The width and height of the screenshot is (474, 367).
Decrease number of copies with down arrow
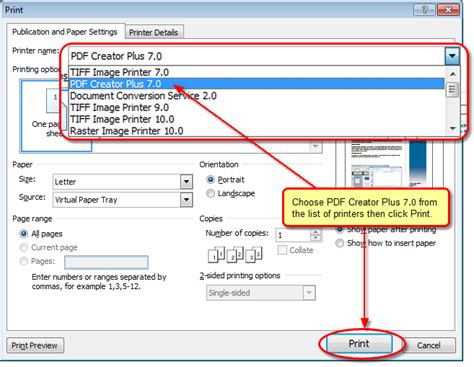pyautogui.click(x=315, y=238)
